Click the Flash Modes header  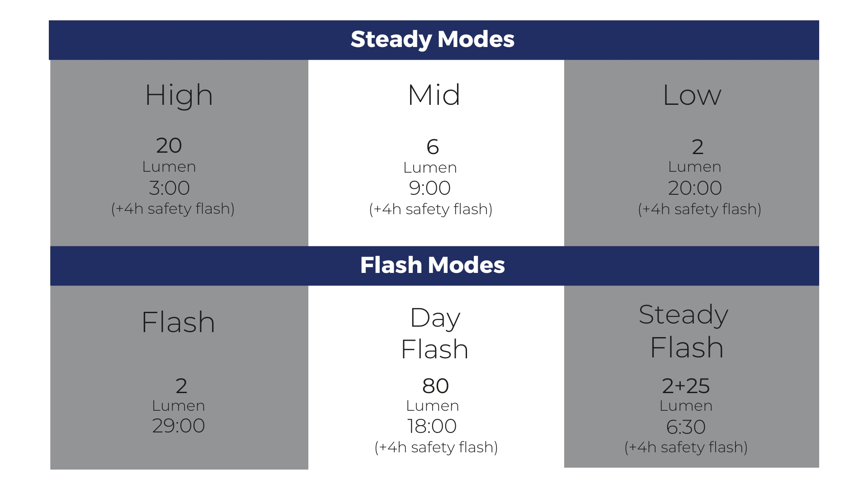[433, 265]
